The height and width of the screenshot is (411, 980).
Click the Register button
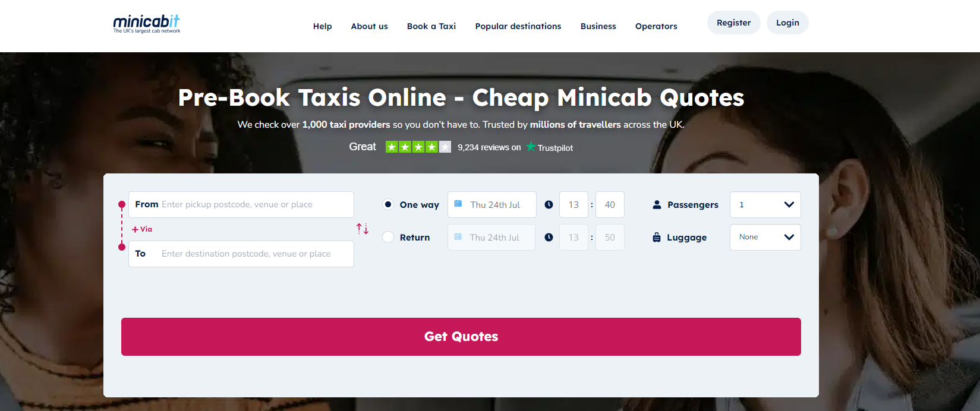pyautogui.click(x=734, y=23)
